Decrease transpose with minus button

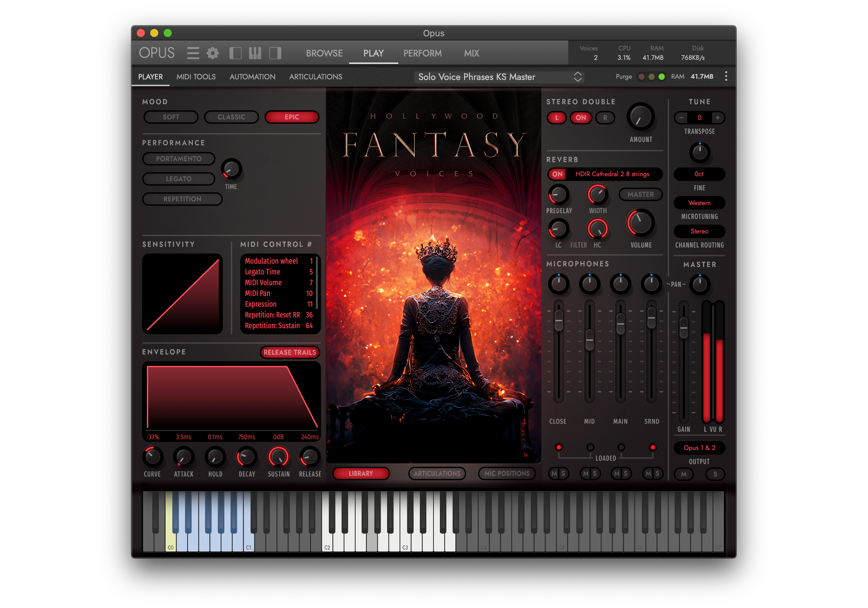681,118
